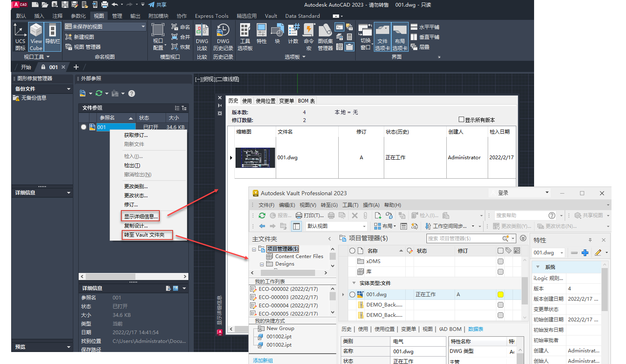Screen dimensions: 626x364
Task: Open the 命令宏 palette
Action: point(309,37)
